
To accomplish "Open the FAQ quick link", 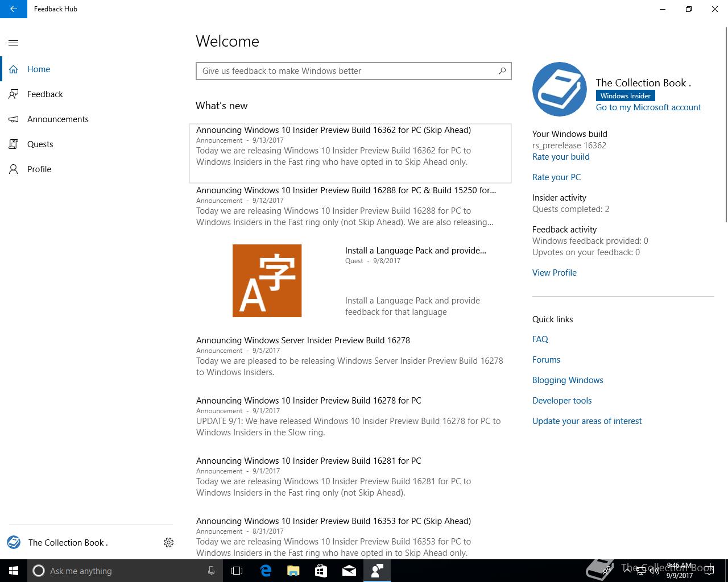I will pos(540,339).
